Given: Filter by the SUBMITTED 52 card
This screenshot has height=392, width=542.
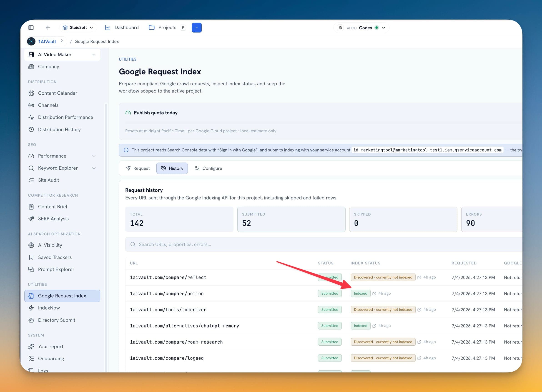Looking at the screenshot, I should [x=291, y=219].
